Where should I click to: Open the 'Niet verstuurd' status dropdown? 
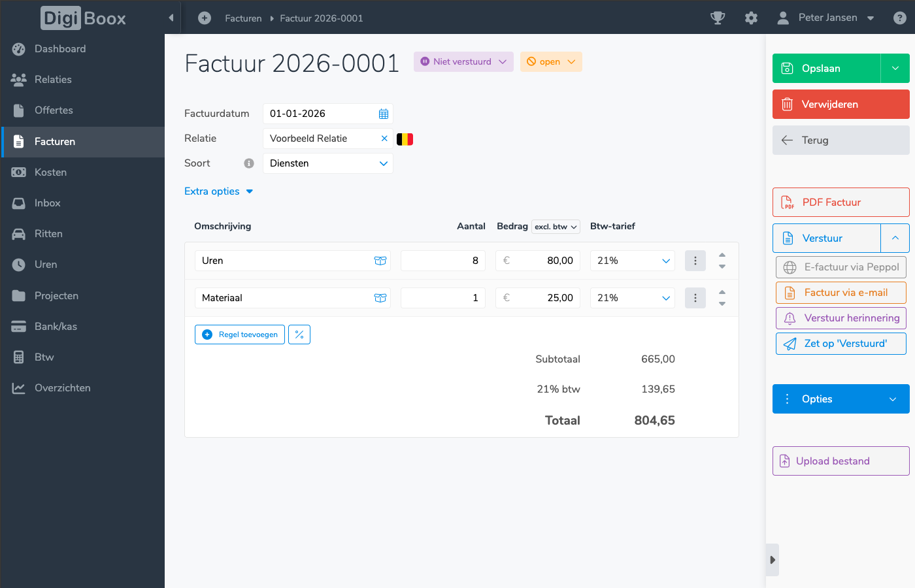(463, 62)
